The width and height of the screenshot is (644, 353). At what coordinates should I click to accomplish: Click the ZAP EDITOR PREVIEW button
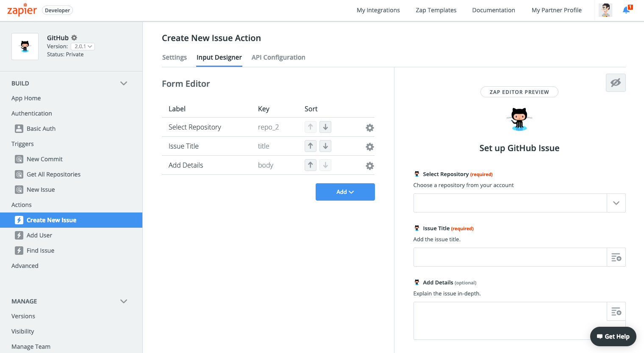(x=519, y=92)
